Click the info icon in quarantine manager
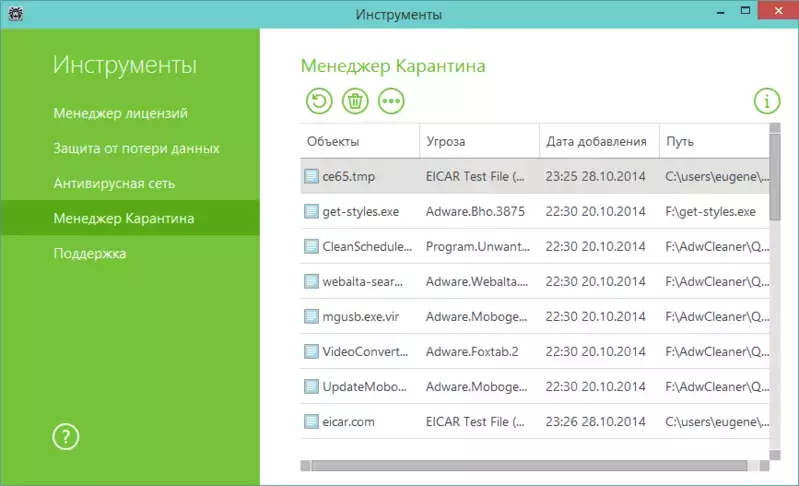This screenshot has width=799, height=486. pyautogui.click(x=766, y=101)
